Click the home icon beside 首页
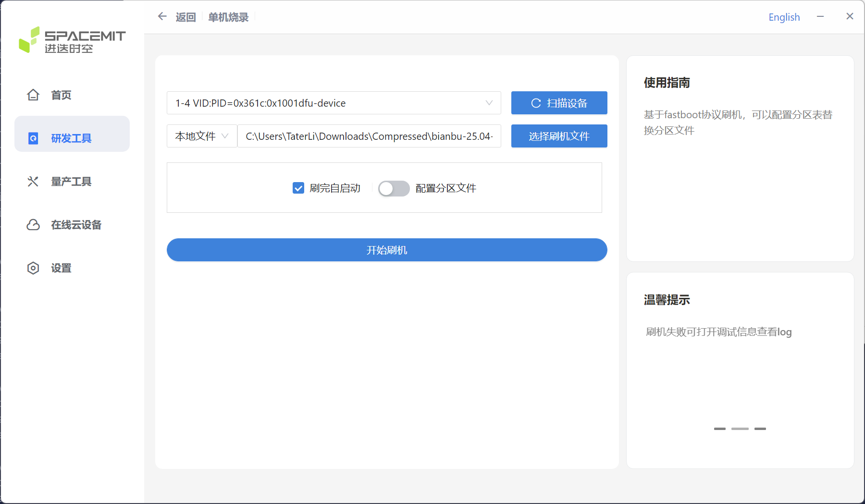Image resolution: width=865 pixels, height=504 pixels. click(33, 95)
